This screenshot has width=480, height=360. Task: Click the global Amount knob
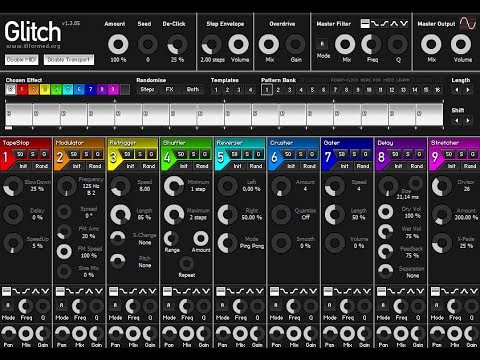point(118,44)
